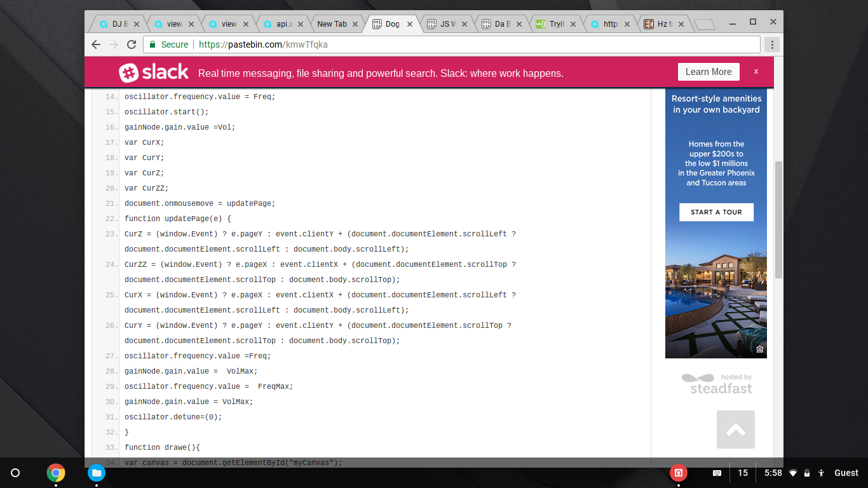Screen dimensions: 868x488
Task: Click the Hz to tab favicon
Action: (x=649, y=24)
